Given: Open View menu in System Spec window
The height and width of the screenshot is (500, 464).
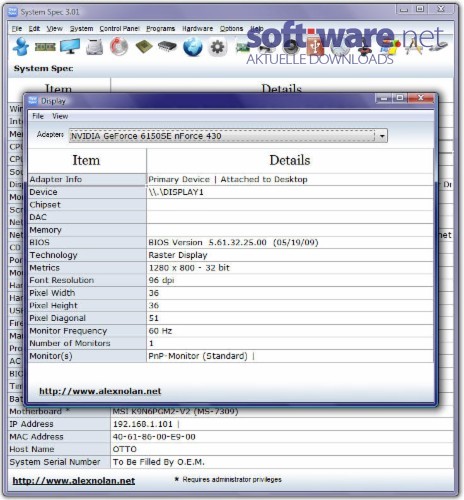Looking at the screenshot, I should pyautogui.click(x=54, y=29).
